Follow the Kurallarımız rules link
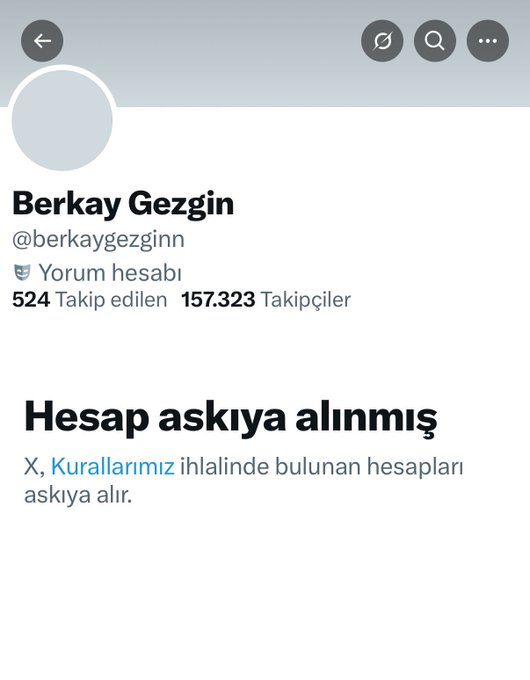This screenshot has width=530, height=680. [113, 467]
